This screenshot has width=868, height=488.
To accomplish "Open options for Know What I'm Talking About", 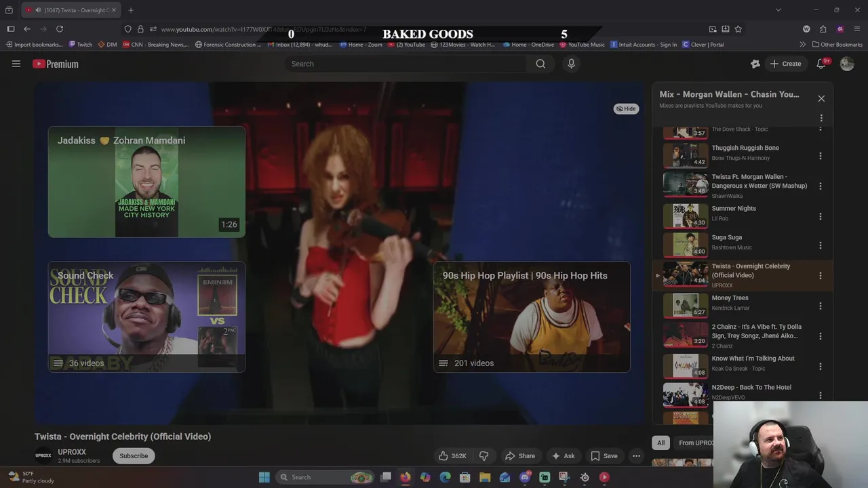I will point(820,366).
